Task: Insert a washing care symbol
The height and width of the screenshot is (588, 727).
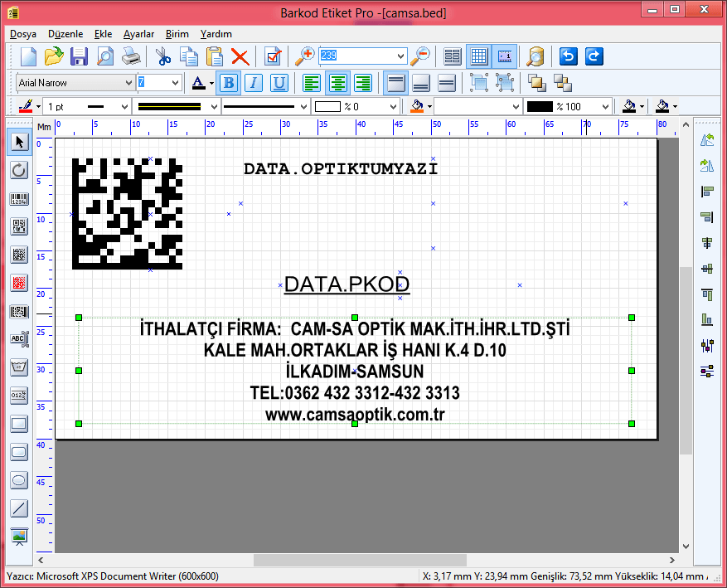Action: pos(19,367)
